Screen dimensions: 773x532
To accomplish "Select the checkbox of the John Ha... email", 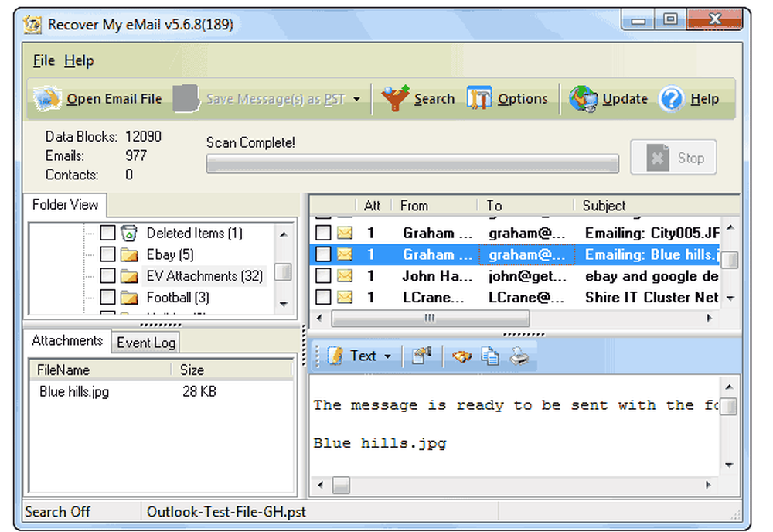I will tap(322, 276).
